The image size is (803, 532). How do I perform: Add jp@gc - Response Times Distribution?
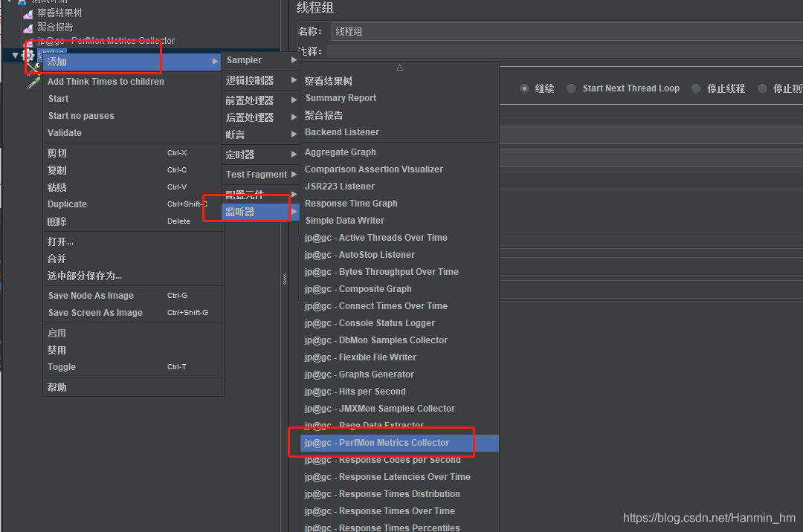[x=399, y=494]
